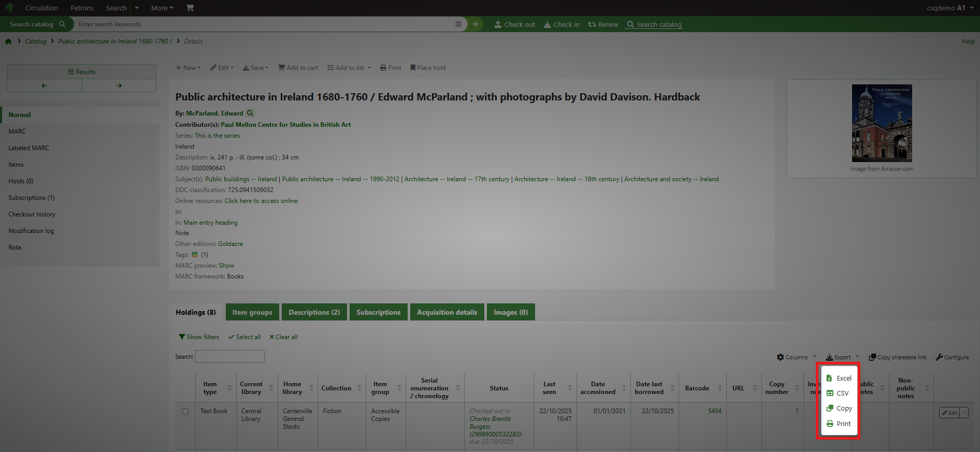Click the home breadcrumb icon
The height and width of the screenshot is (452, 980).
click(8, 41)
